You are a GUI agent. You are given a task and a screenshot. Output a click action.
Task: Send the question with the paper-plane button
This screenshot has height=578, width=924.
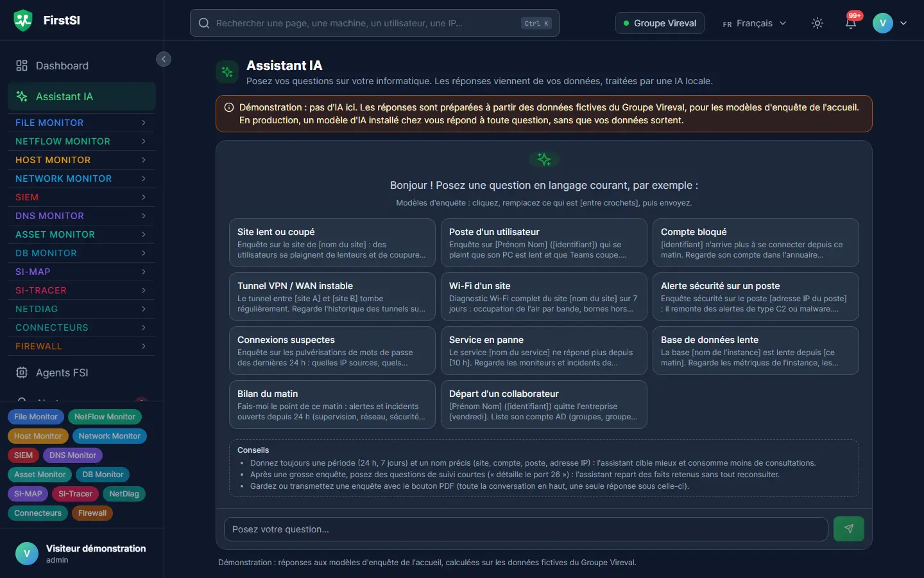click(x=848, y=529)
